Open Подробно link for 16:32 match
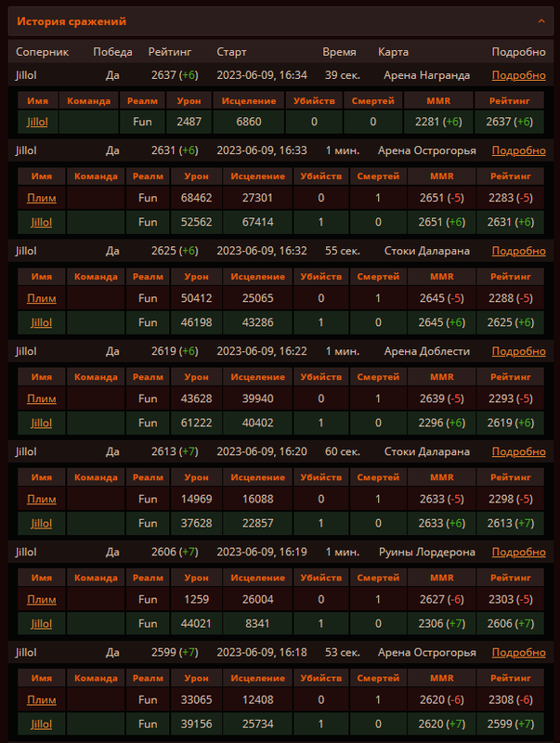The width and height of the screenshot is (560, 743). coord(519,251)
